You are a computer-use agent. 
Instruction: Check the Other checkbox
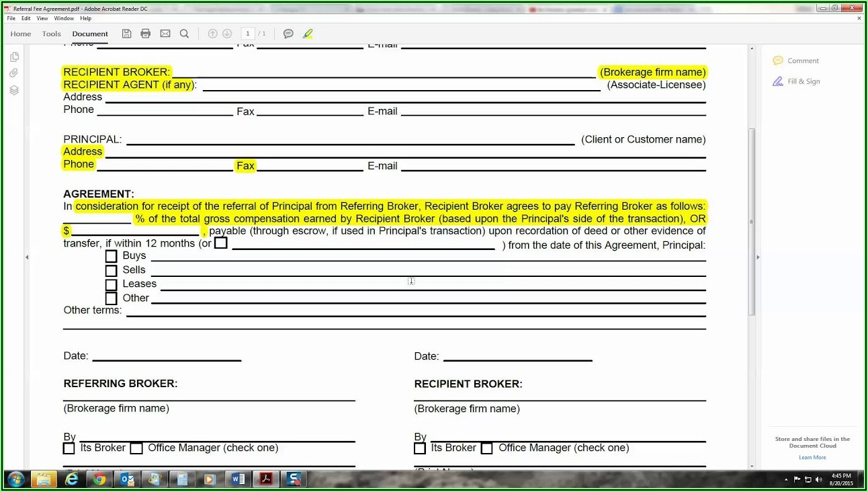point(112,299)
